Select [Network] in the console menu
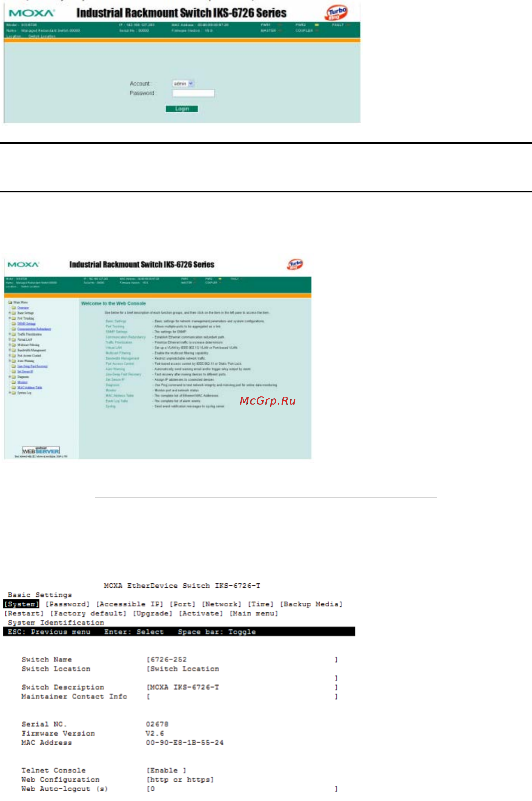Screen dimensions: 532x801 (x=222, y=604)
